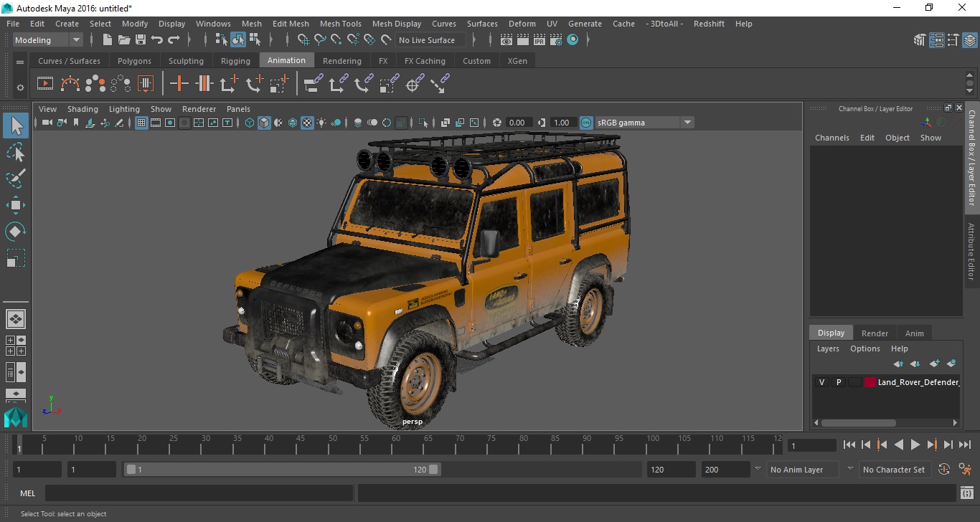
Task: Toggle textured display checker icon
Action: pyautogui.click(x=307, y=123)
